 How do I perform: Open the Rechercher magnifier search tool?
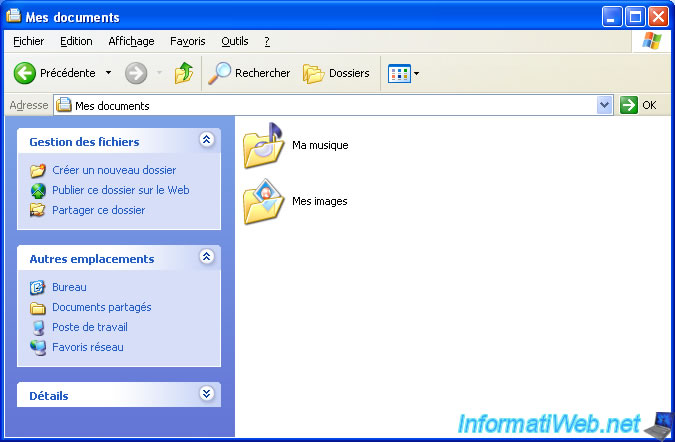click(x=249, y=73)
